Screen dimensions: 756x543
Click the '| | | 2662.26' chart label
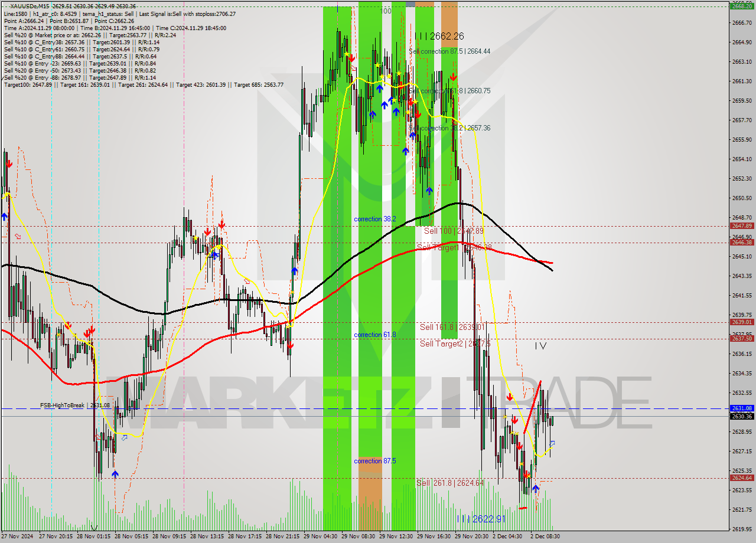pos(439,36)
